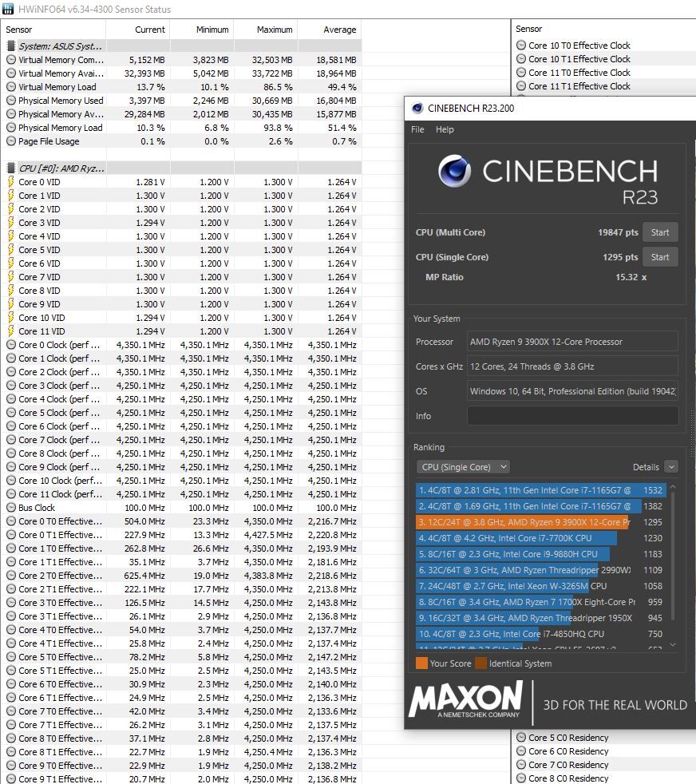
Task: Click the Core 5 Clock sensor icon
Action: click(x=11, y=413)
